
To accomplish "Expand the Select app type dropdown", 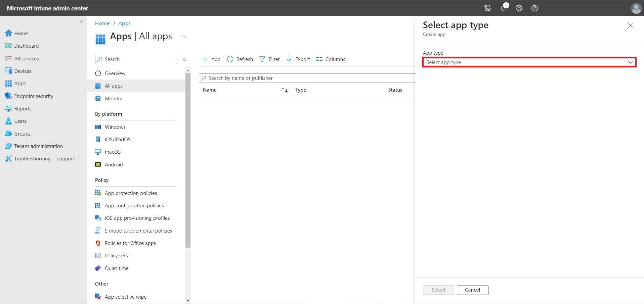I will click(529, 62).
